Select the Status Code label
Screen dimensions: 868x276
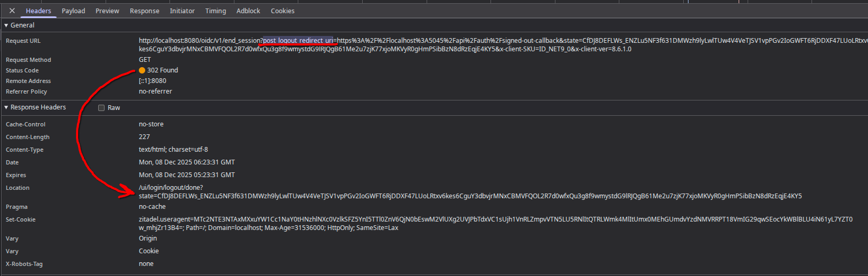point(22,70)
